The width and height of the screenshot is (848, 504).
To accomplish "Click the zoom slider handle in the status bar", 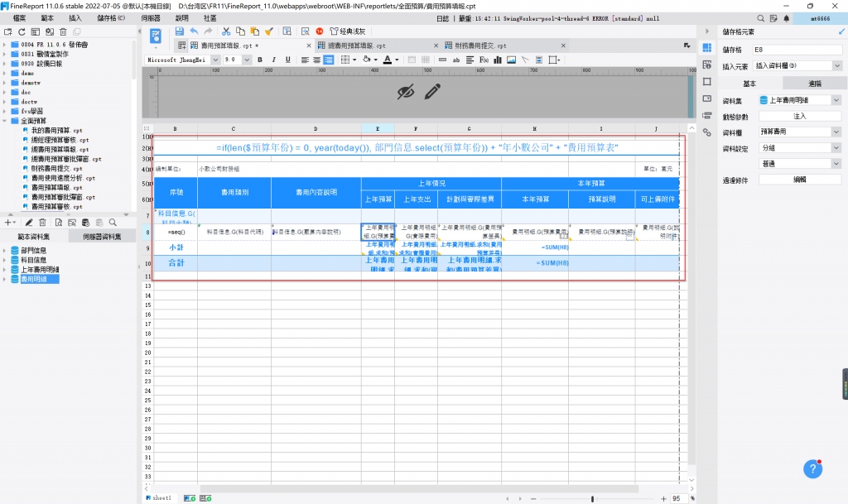I will pos(592,498).
